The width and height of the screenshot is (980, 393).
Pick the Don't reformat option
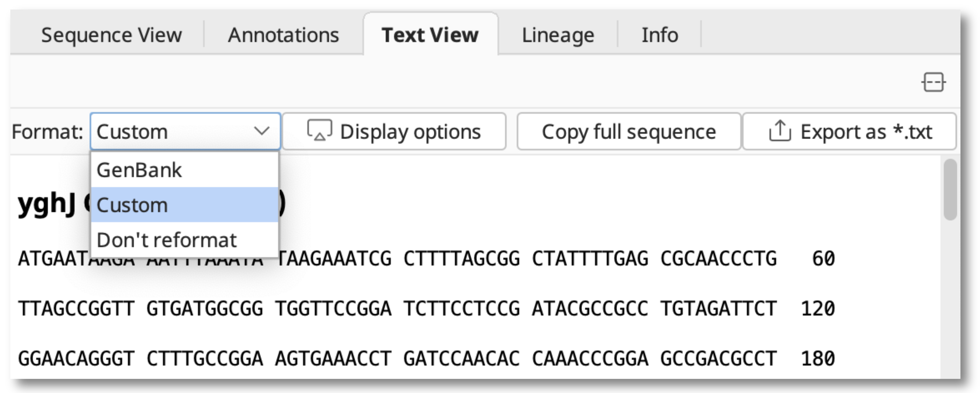167,240
